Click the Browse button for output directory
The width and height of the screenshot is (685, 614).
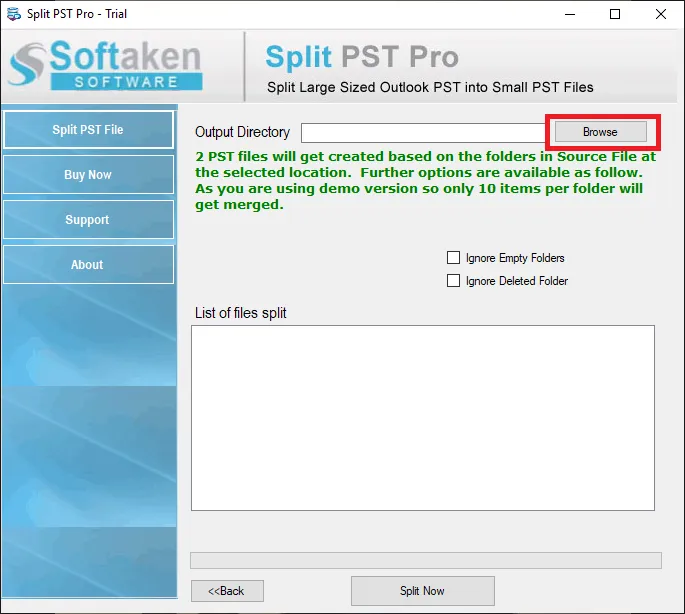click(x=601, y=132)
